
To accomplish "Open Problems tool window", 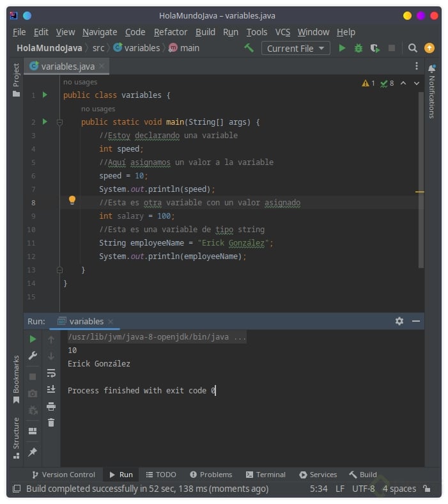I will point(211,475).
